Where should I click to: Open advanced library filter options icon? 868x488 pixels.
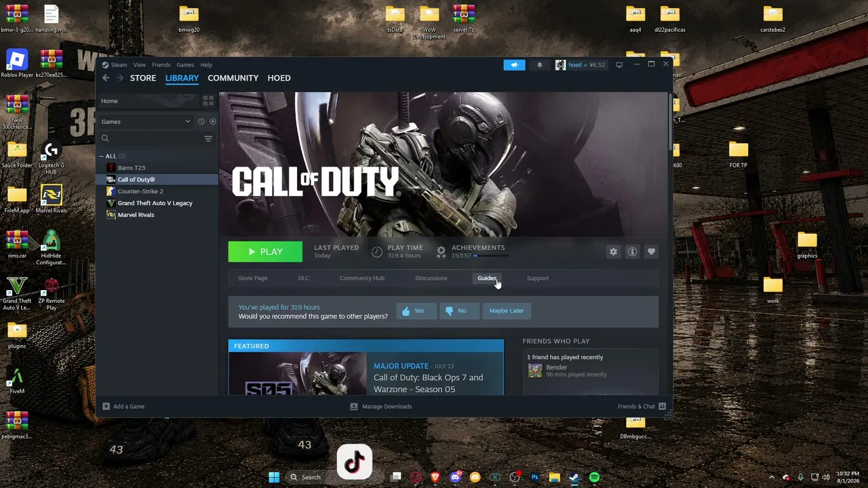(208, 139)
